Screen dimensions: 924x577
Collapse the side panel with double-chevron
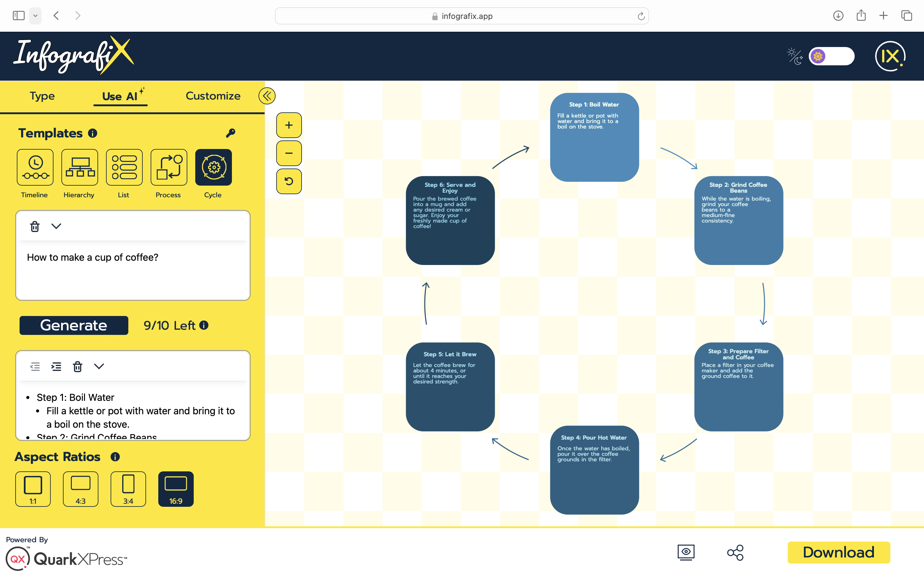[267, 96]
